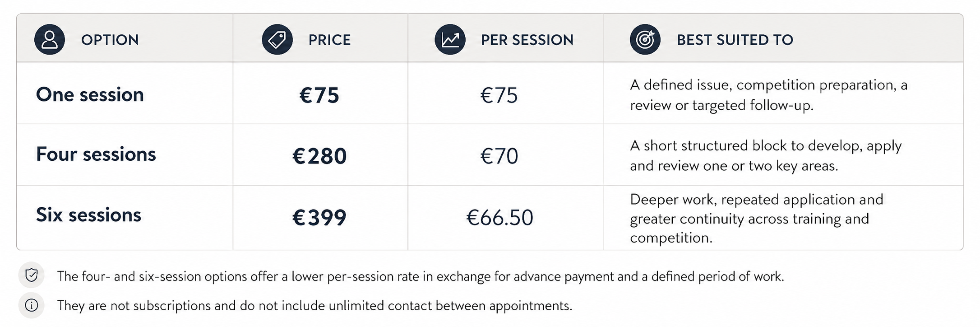Select the Four sessions row label
Image resolution: width=980 pixels, height=327 pixels.
click(x=96, y=154)
